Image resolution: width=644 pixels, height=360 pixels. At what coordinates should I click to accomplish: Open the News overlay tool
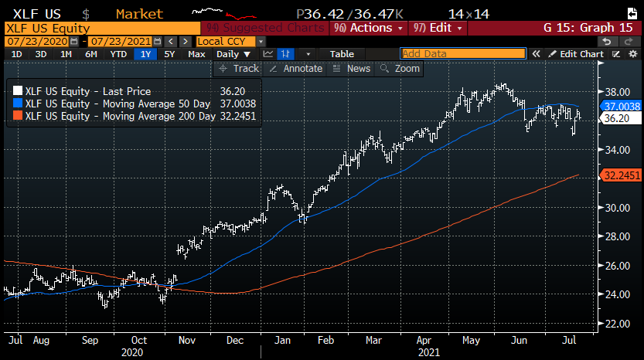352,69
